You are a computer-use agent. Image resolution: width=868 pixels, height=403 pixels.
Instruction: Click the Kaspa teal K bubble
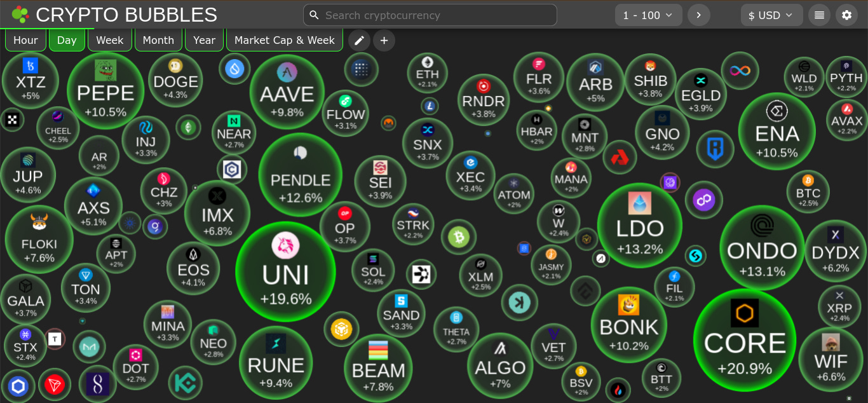(519, 303)
